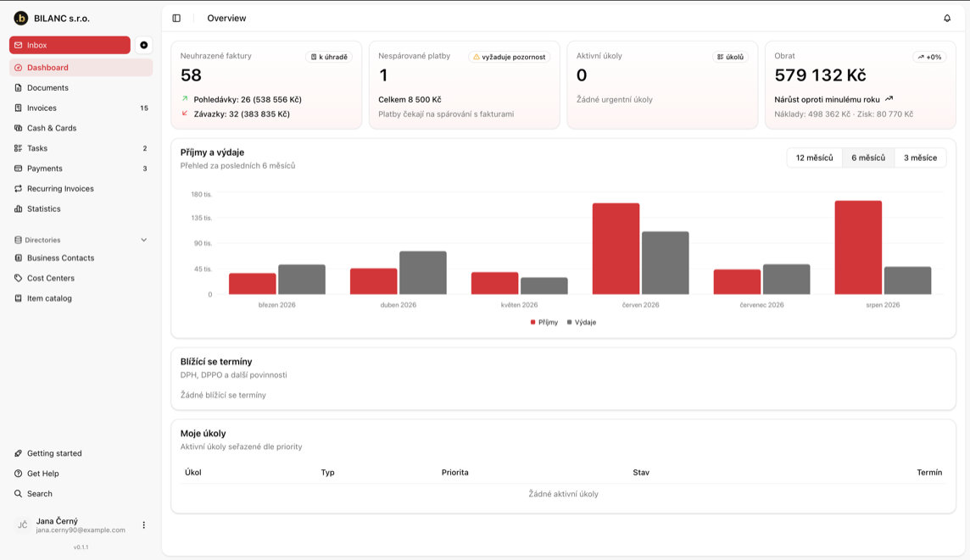
Task: Open the user menu three-dot icon
Action: click(x=143, y=525)
